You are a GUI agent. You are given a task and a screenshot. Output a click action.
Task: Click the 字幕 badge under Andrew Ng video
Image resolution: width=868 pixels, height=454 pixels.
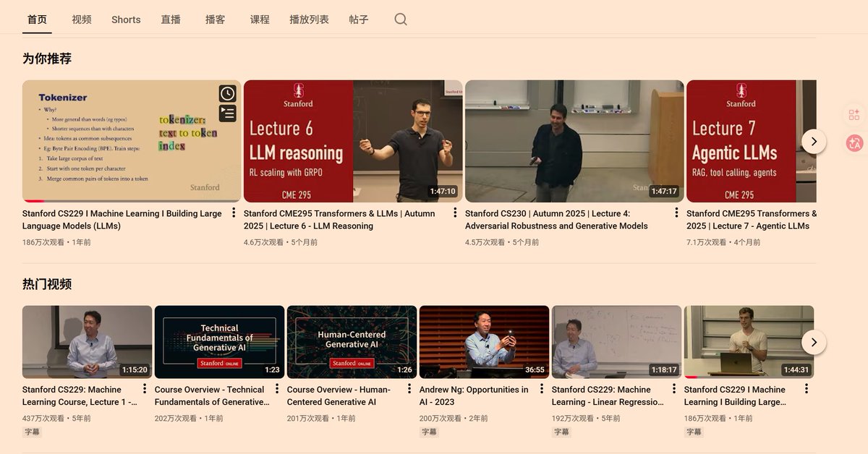coord(429,432)
